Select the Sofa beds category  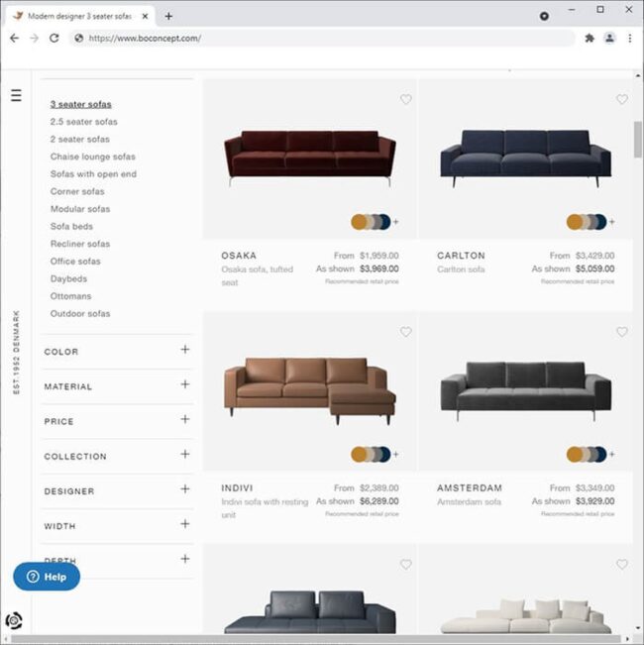[71, 227]
